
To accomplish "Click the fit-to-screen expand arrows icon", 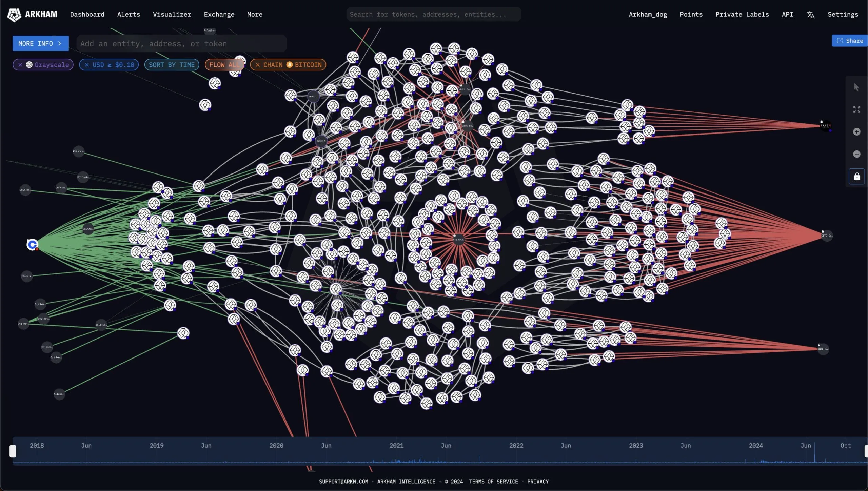I will (x=856, y=109).
